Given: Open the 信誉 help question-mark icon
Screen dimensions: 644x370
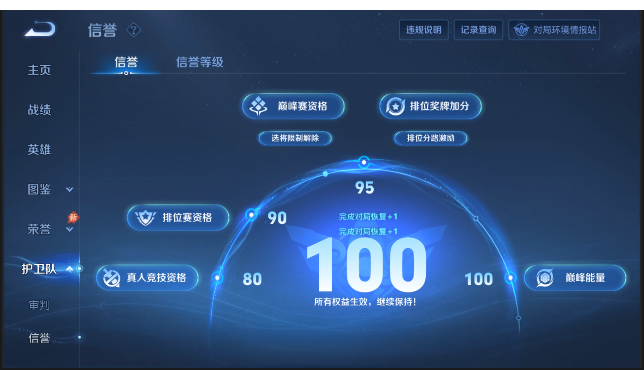Looking at the screenshot, I should [133, 30].
